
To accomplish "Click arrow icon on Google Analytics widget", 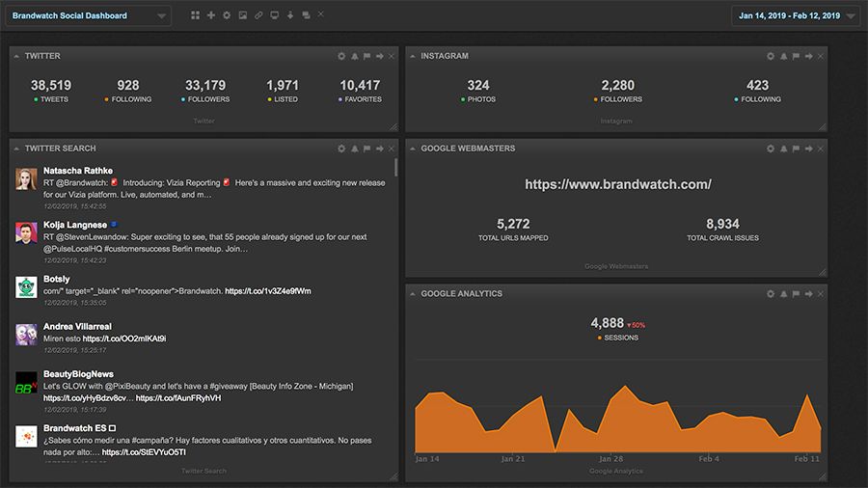I will pyautogui.click(x=808, y=293).
